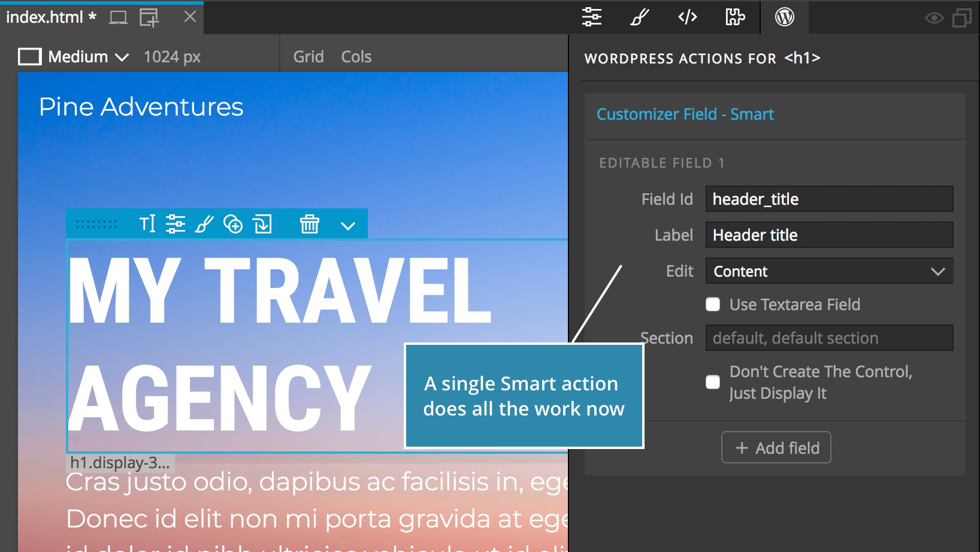The width and height of the screenshot is (980, 552).
Task: Click the Label input with Header title
Action: (830, 235)
